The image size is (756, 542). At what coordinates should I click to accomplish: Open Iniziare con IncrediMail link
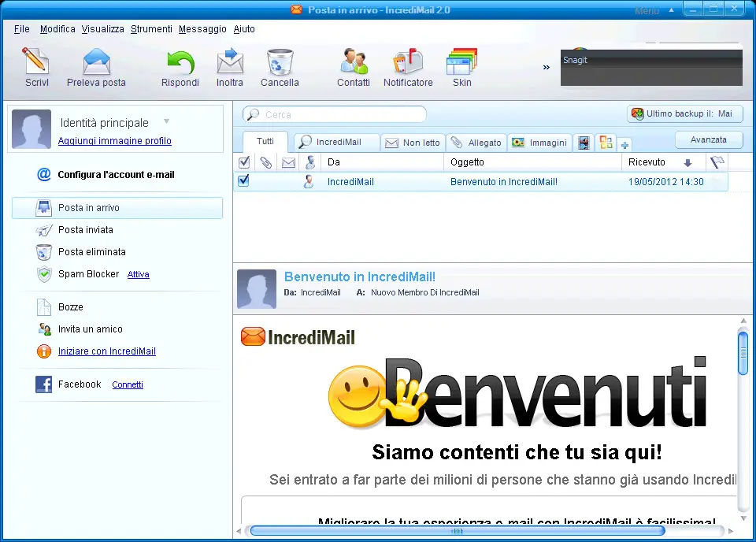pos(106,351)
